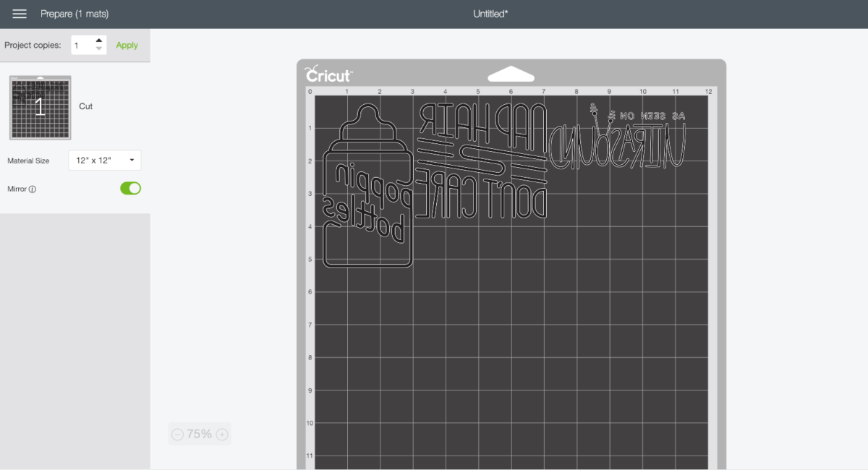Select the mat 1 thumbnail
The height and width of the screenshot is (470, 868).
pyautogui.click(x=41, y=108)
